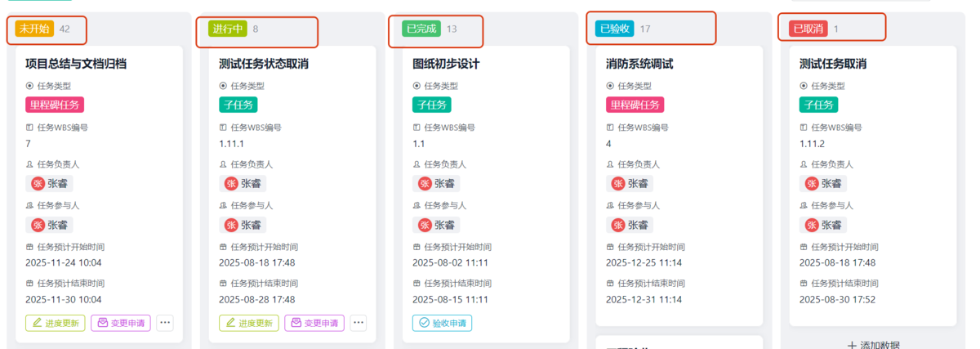980x349 pixels.
Task: Click 里程碑任务 tag on 消防系统调试 card
Action: (635, 105)
